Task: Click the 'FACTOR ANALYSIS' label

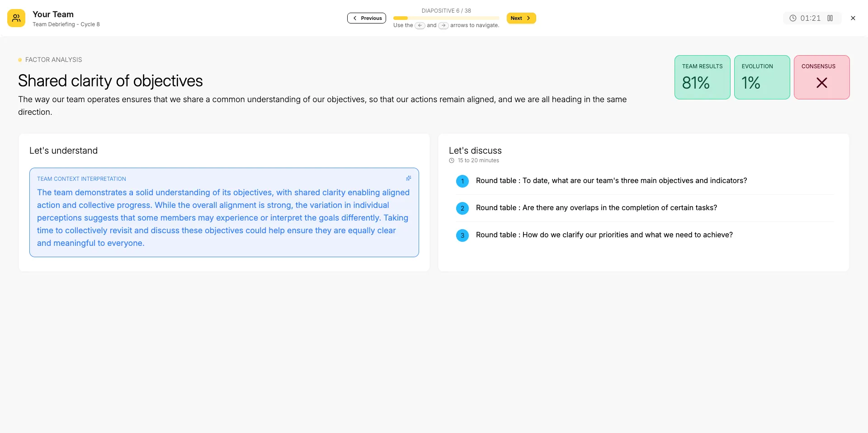Action: click(x=53, y=60)
